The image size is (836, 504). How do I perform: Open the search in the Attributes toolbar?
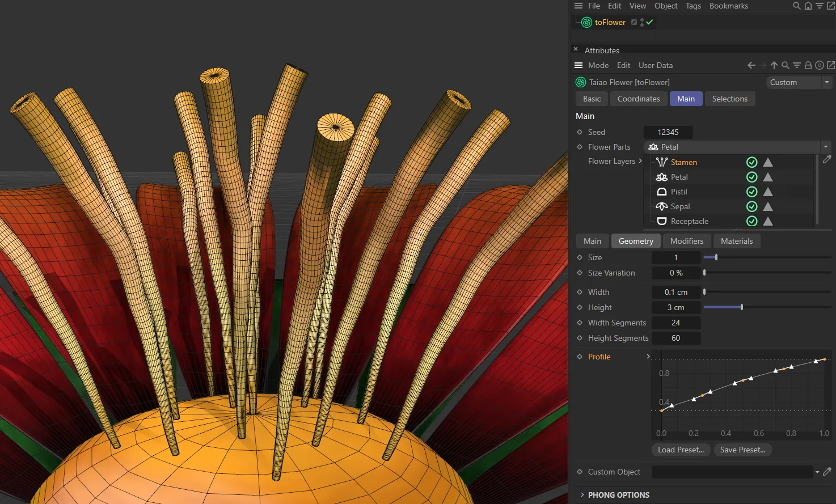click(x=786, y=65)
